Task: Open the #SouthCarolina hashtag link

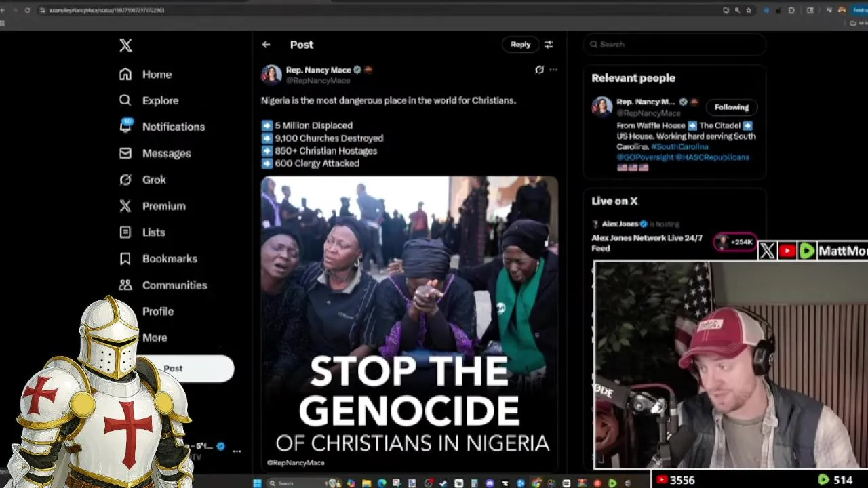Action: [679, 146]
